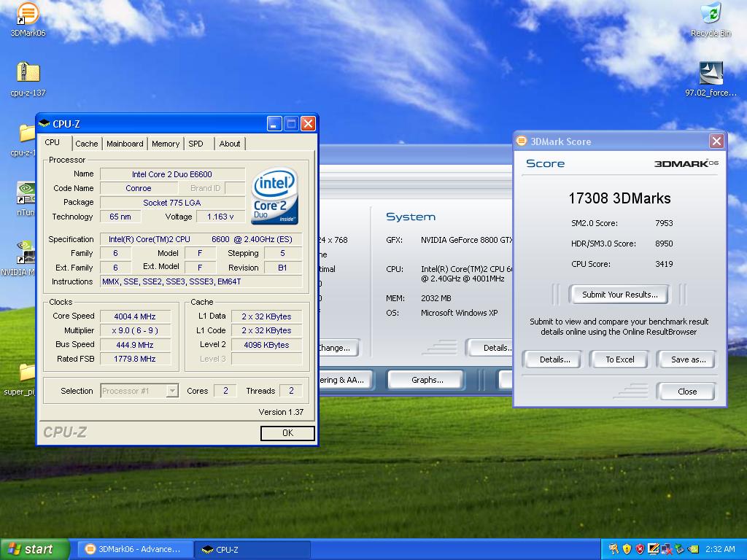
Task: Click the Rated FSB value 1779.8 MHz
Action: tap(135, 359)
